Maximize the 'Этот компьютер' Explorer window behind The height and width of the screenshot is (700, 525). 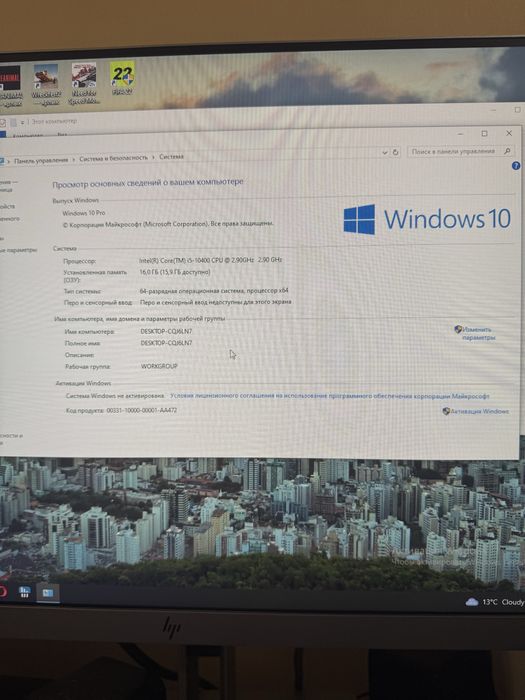[517, 110]
